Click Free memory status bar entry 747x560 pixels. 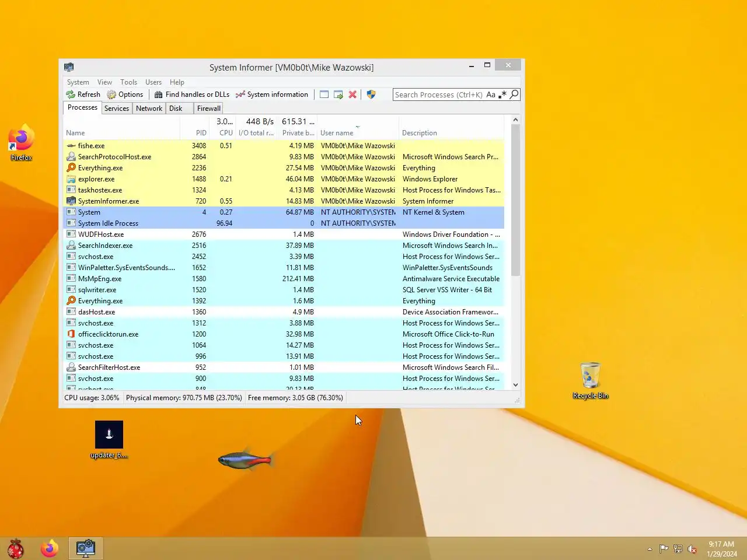[295, 398]
